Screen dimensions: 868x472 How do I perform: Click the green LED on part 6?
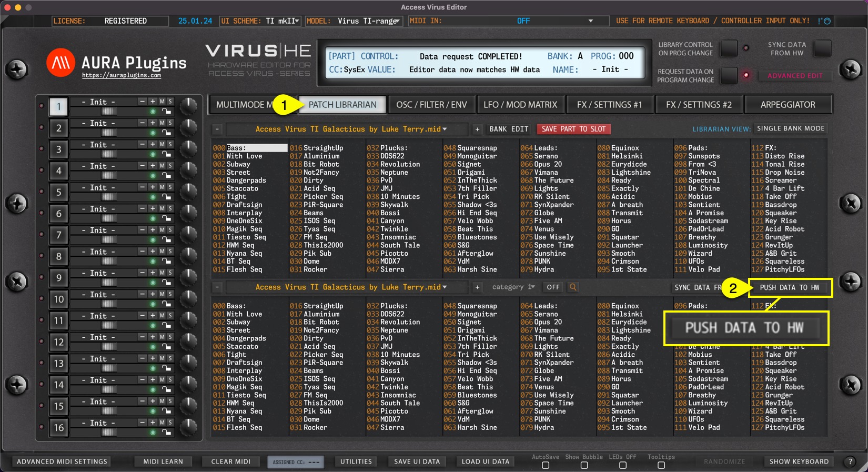153,218
